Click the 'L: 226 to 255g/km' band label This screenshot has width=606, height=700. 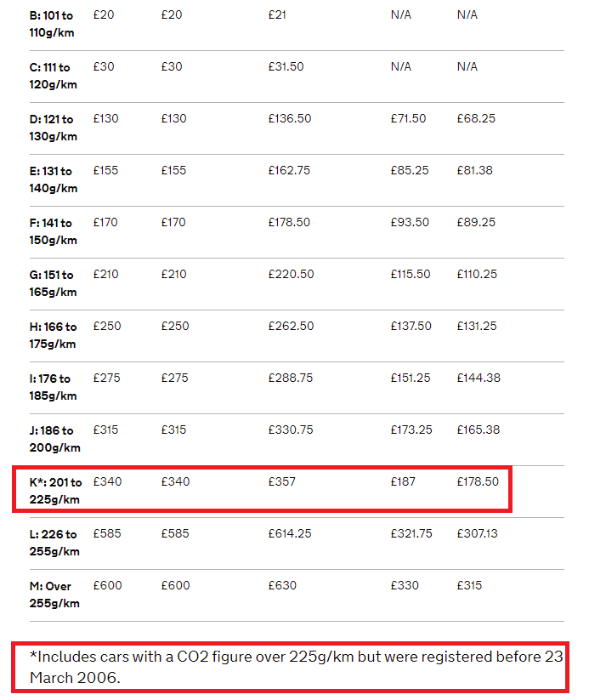point(54,543)
